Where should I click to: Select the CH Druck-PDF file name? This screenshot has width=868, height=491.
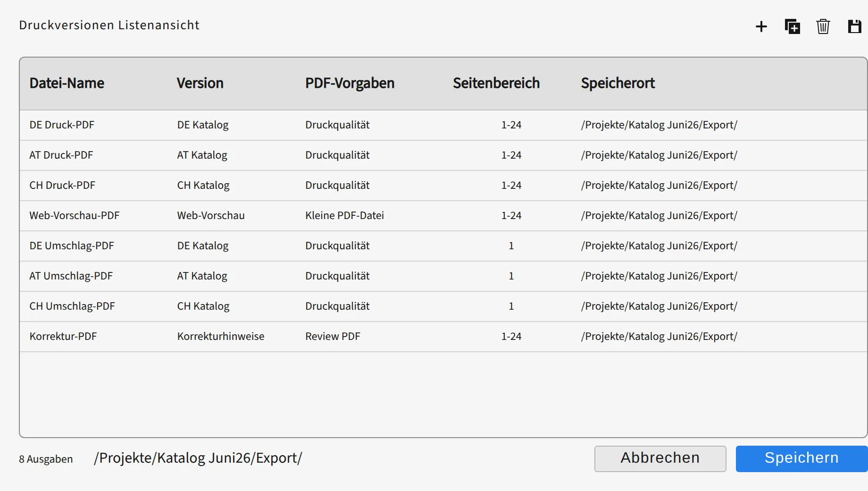click(62, 186)
